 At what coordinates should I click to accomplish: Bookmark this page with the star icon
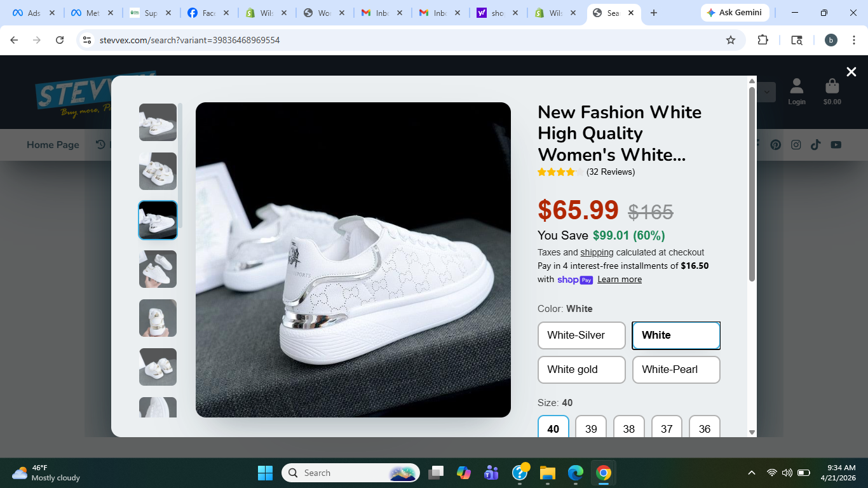731,40
